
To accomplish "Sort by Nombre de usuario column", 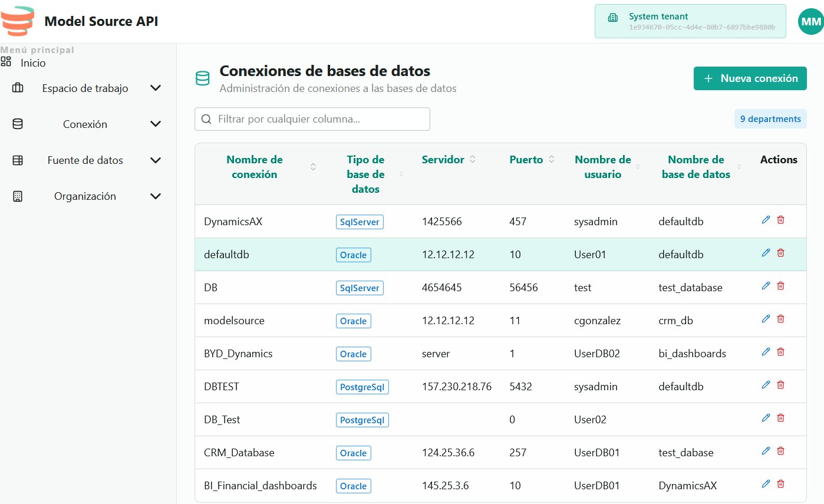I will click(638, 167).
